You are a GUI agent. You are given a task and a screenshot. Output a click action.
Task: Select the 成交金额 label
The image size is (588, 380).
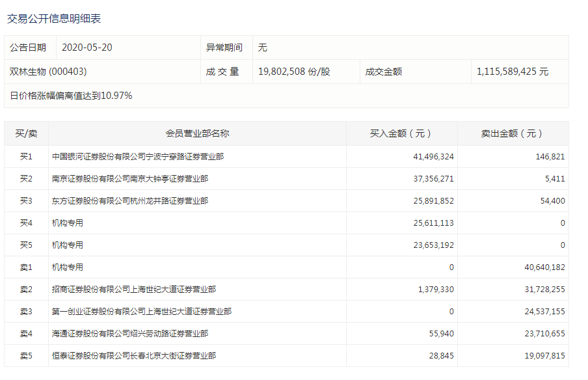coord(384,72)
